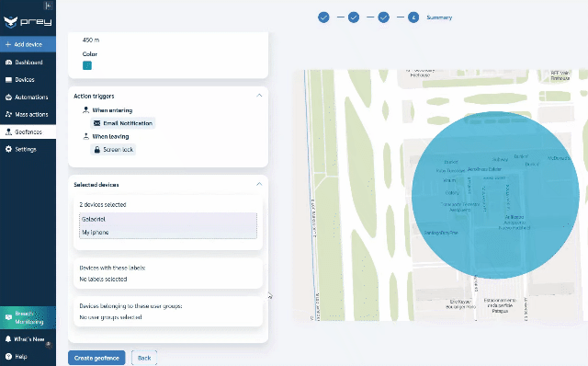Click the Add device button
Screen dimensions: 588x366
[x=28, y=44]
